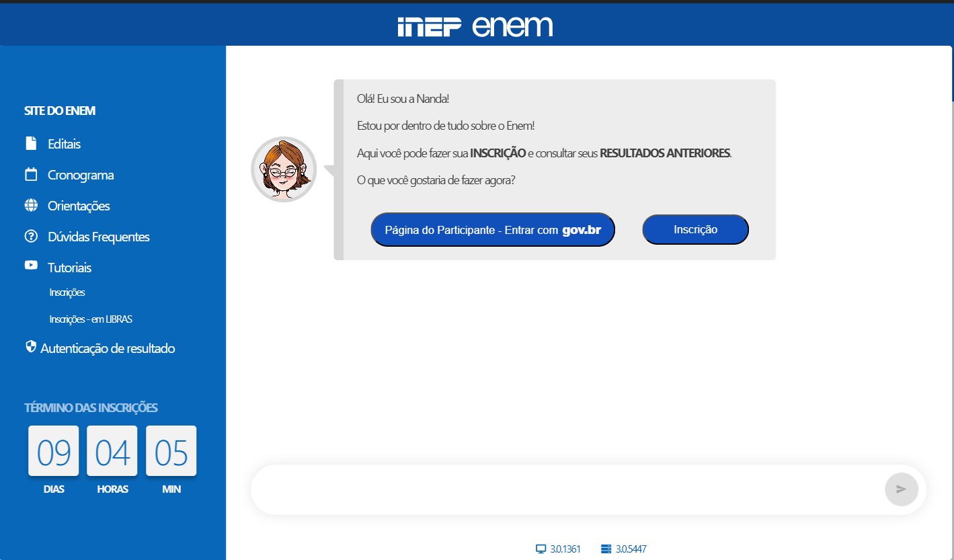Viewport: 954px width, 560px height.
Task: Click the TÉRMINO DAS INSCRIÇÕES label
Action: (91, 407)
